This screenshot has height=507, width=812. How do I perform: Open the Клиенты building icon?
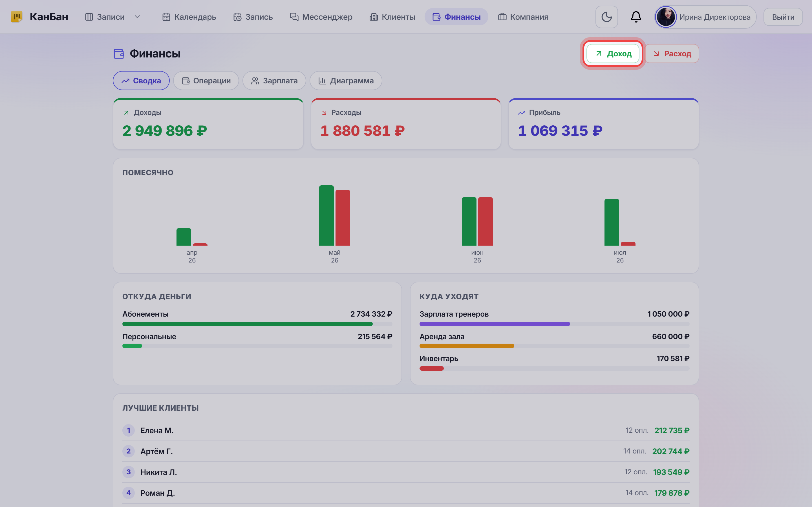(374, 17)
